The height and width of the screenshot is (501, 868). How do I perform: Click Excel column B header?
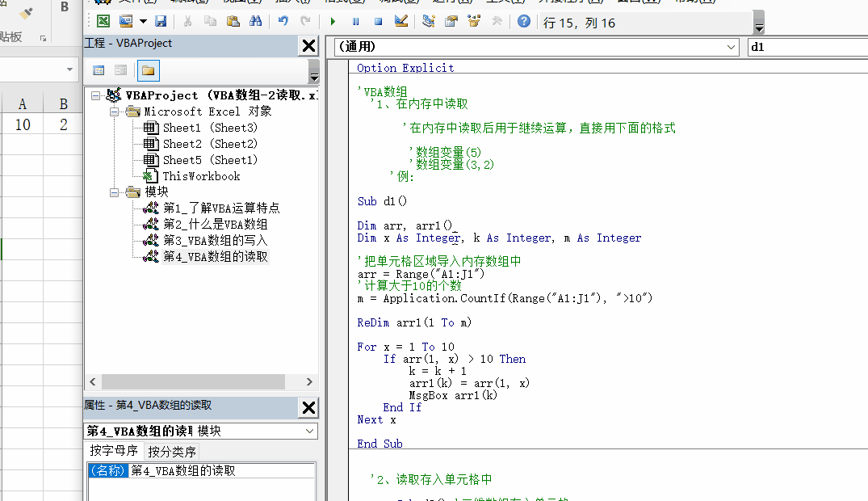tap(64, 104)
